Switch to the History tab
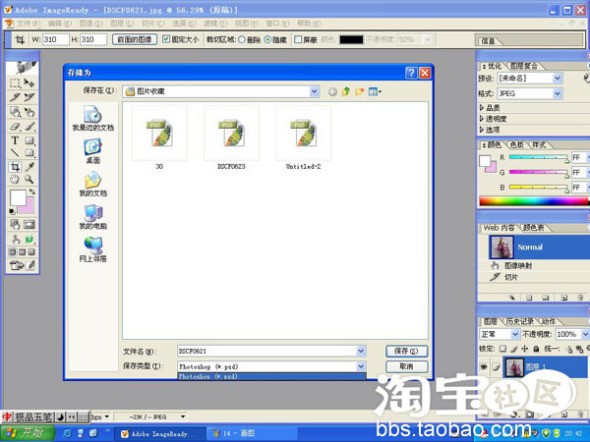 [x=520, y=322]
